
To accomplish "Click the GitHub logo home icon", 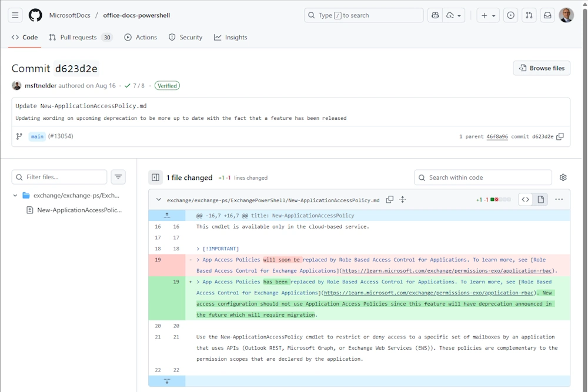I will click(35, 15).
